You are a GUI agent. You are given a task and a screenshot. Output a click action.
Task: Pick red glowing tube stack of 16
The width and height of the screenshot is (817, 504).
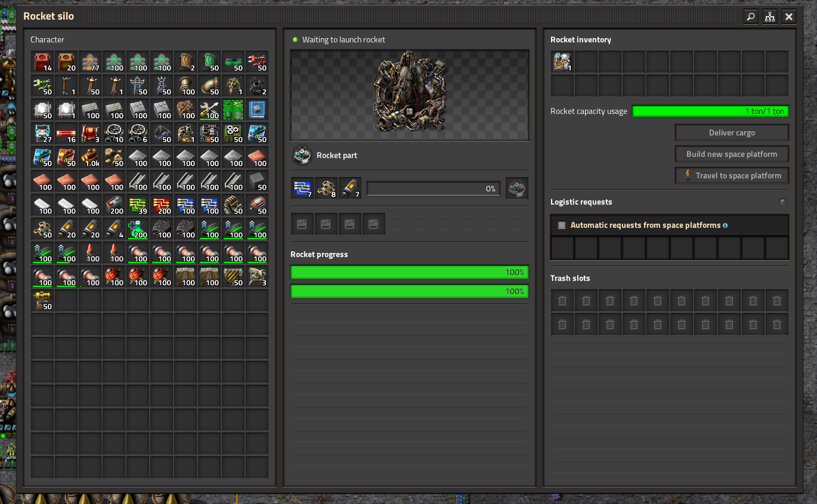point(66,134)
